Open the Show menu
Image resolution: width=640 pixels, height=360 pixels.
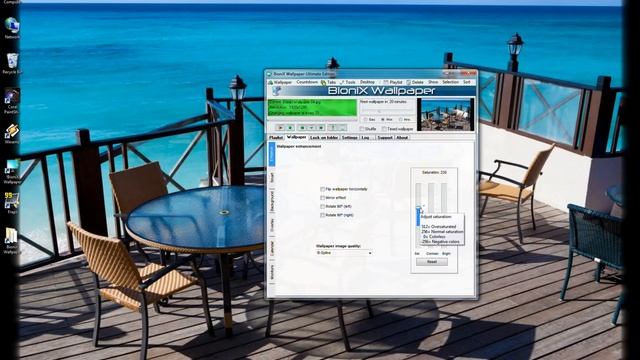coord(433,82)
